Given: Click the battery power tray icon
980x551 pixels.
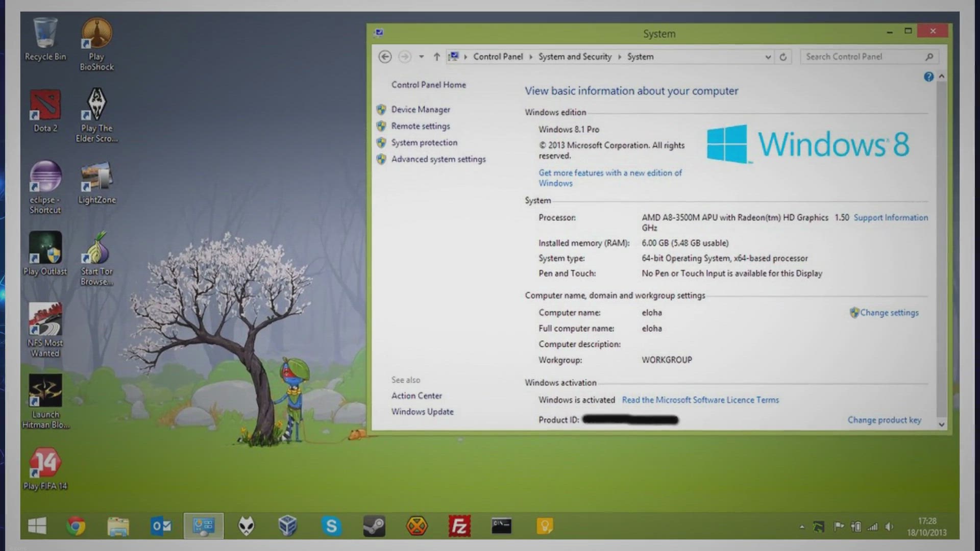Looking at the screenshot, I should [x=856, y=527].
